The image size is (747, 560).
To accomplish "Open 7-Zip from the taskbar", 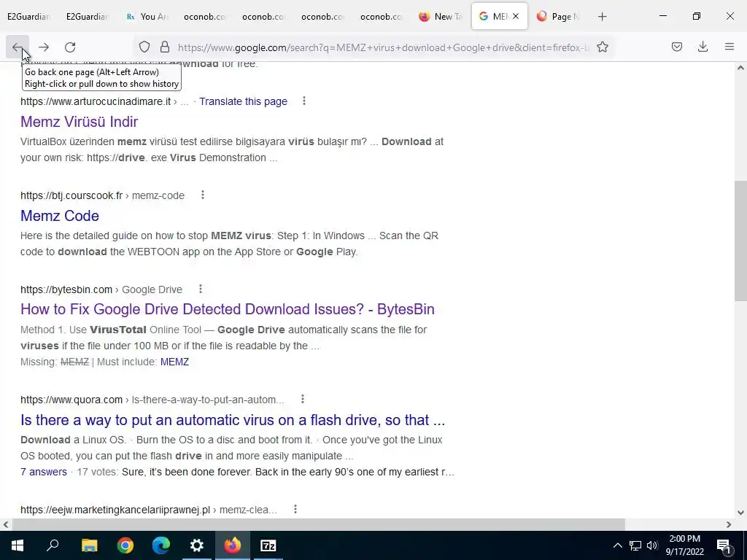I will pos(268,545).
